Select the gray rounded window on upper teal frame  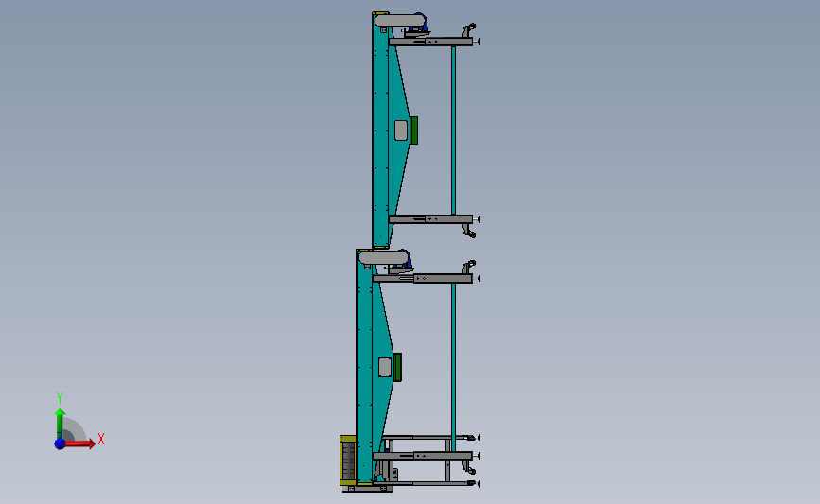click(x=401, y=130)
